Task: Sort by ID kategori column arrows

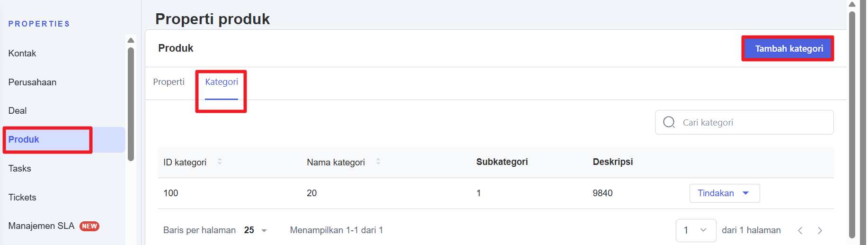Action: [220, 162]
